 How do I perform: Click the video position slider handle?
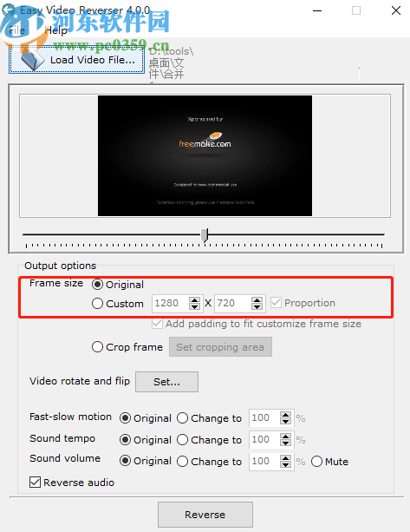pos(205,235)
